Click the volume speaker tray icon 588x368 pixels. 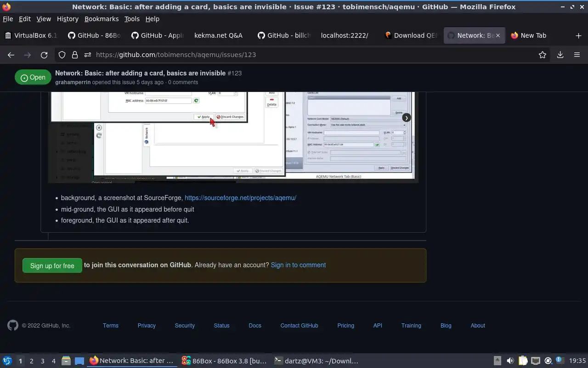[510, 361]
